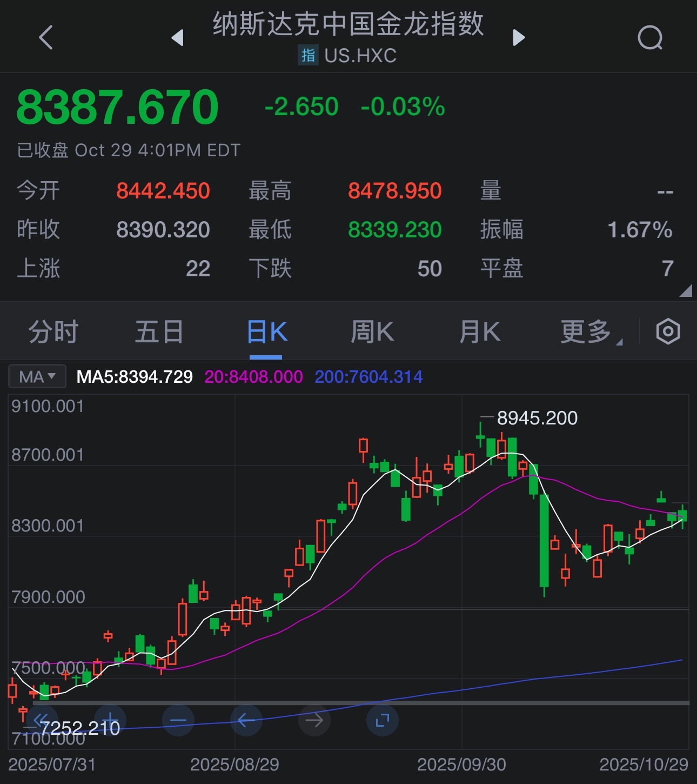Tap the price change -2.650
This screenshot has width=697, height=784.
tap(301, 107)
